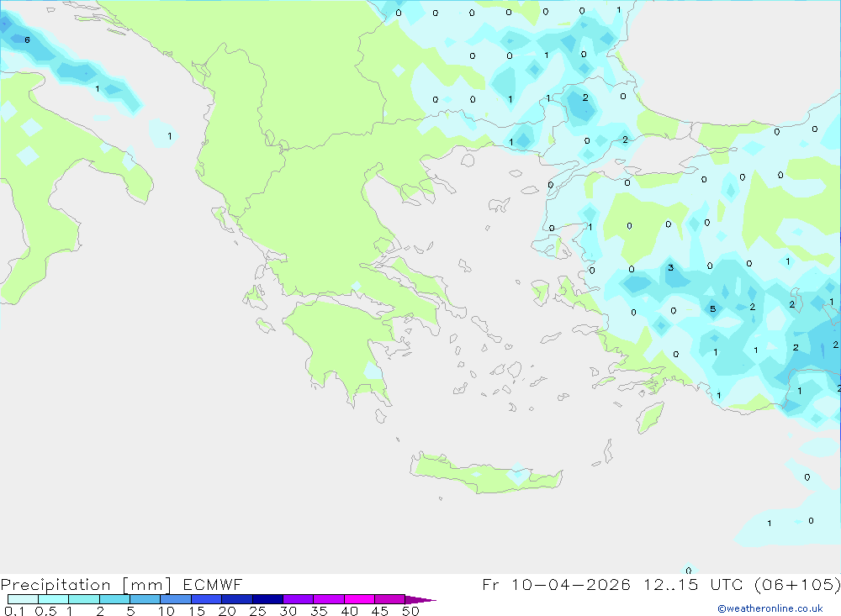Screen dimensions: 841x616
Task: Pick the 1–2 mm legend color swatch
Action: pos(84,599)
